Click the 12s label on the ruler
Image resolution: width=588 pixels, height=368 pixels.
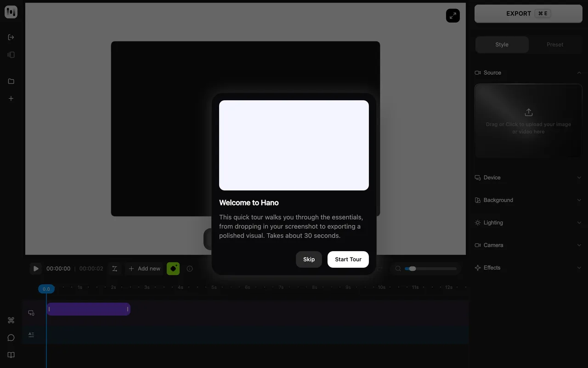coord(449,287)
